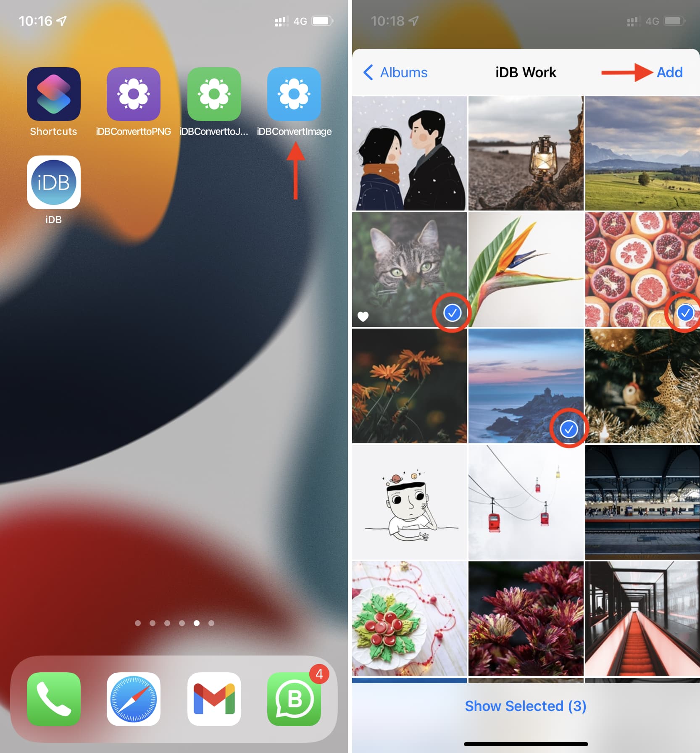Screen dimensions: 700x753
Task: Tap the home screen page dots indicator
Action: [x=174, y=623]
